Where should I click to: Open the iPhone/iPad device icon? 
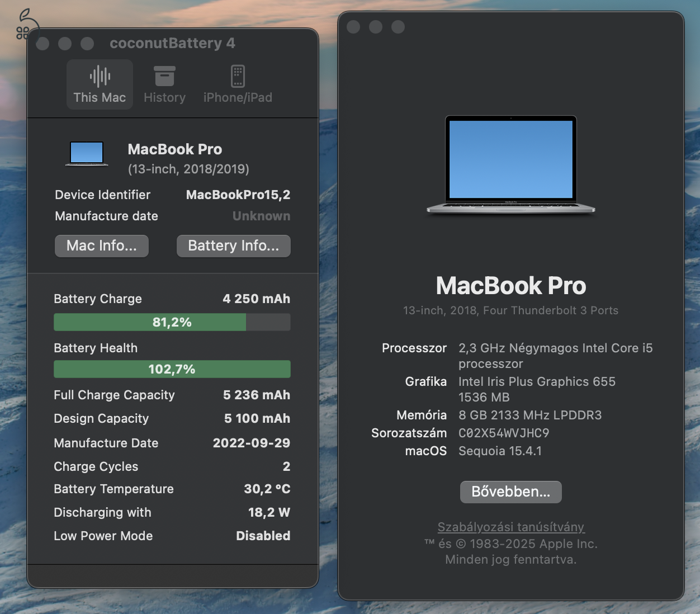coord(238,77)
